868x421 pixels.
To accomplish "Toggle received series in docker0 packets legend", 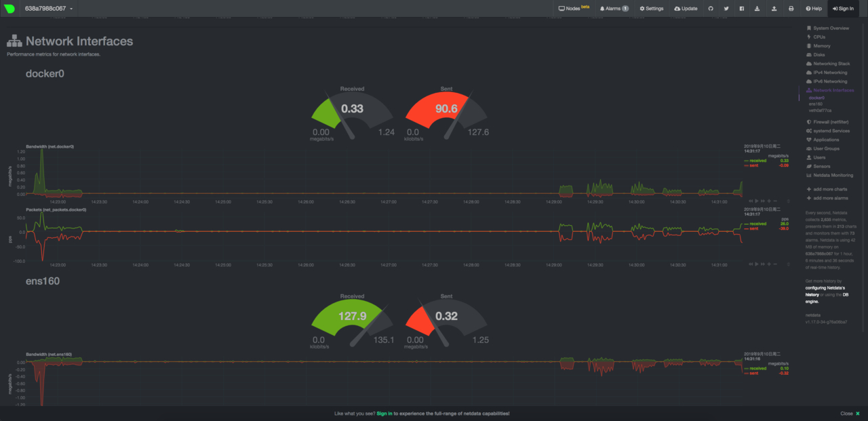I will [x=756, y=224].
